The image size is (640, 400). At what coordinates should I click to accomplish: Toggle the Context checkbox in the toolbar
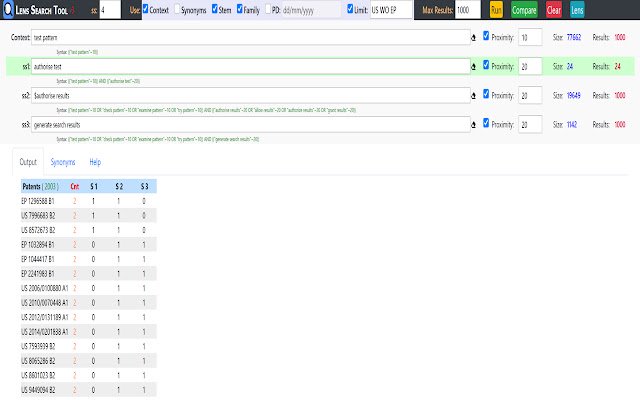coord(145,9)
